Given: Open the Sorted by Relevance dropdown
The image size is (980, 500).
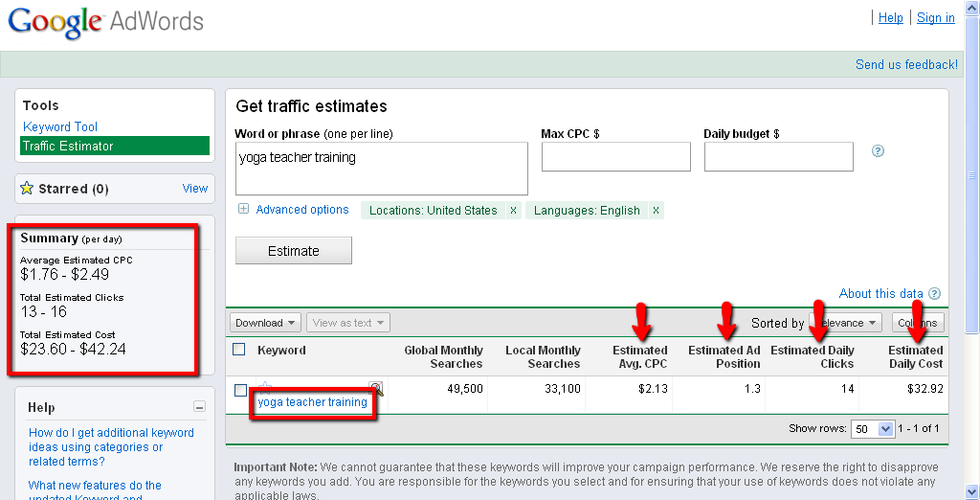Looking at the screenshot, I should pyautogui.click(x=846, y=323).
